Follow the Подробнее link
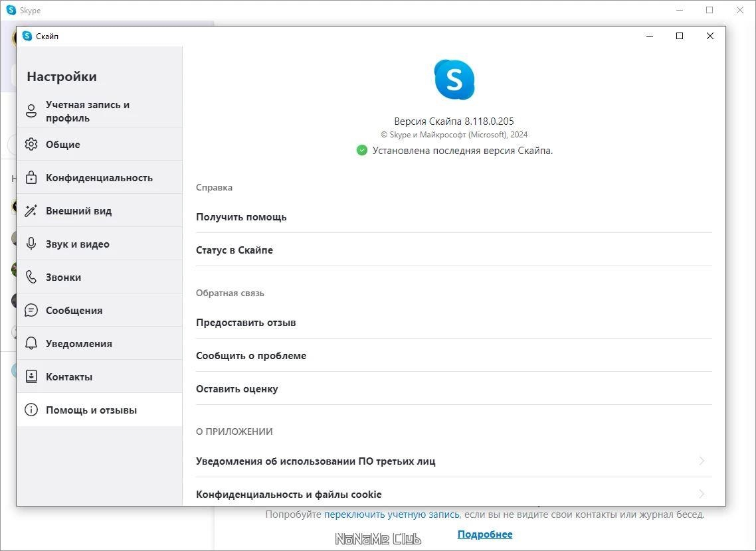This screenshot has width=756, height=551. click(485, 534)
